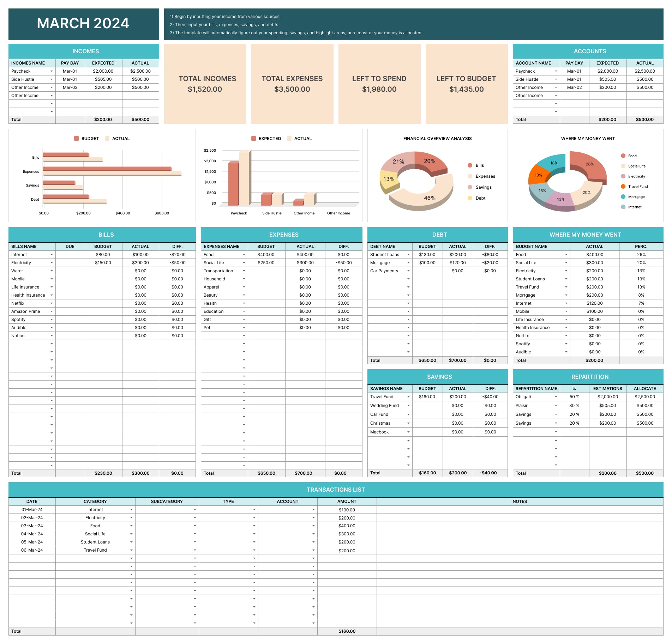Viewport: 672px width, 644px height.
Task: Click the BUDGET legend swatch in bar chart
Action: [77, 139]
